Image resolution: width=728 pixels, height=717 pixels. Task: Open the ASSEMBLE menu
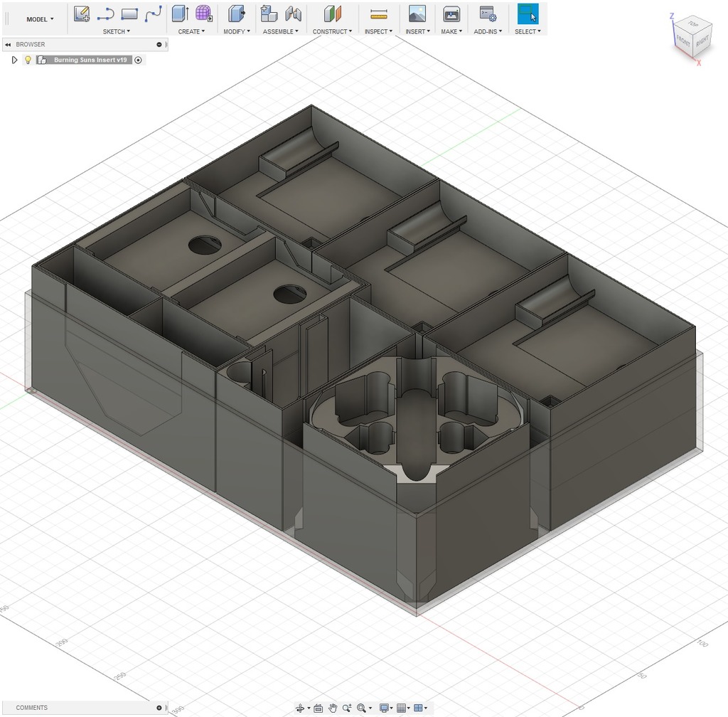pos(280,31)
